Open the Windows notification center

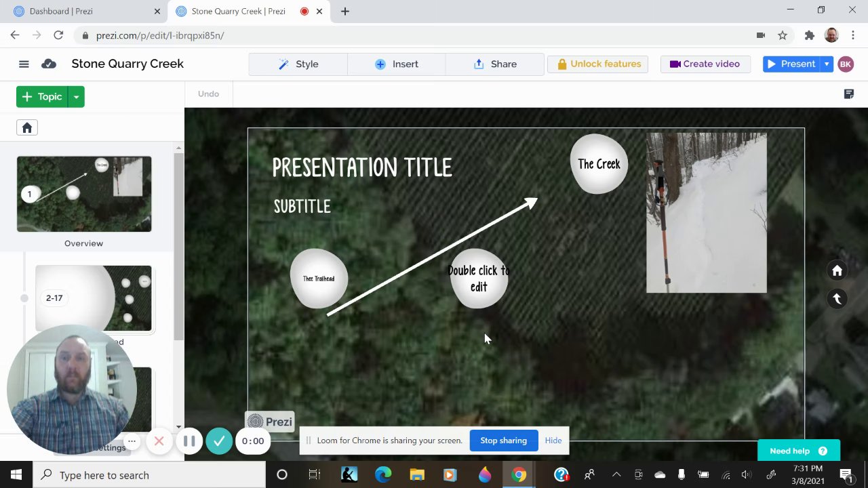[846, 475]
